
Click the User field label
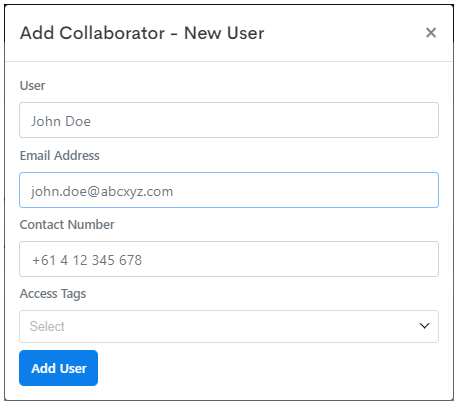(x=32, y=86)
